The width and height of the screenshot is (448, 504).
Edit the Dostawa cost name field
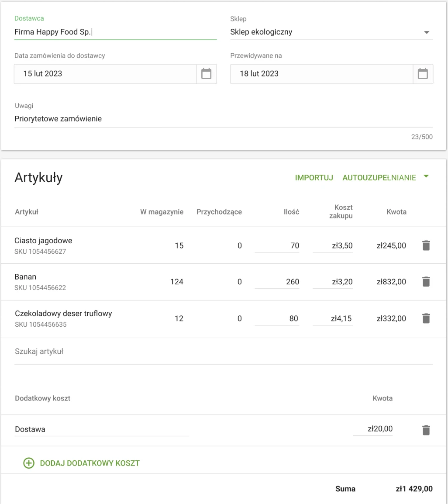click(x=101, y=429)
